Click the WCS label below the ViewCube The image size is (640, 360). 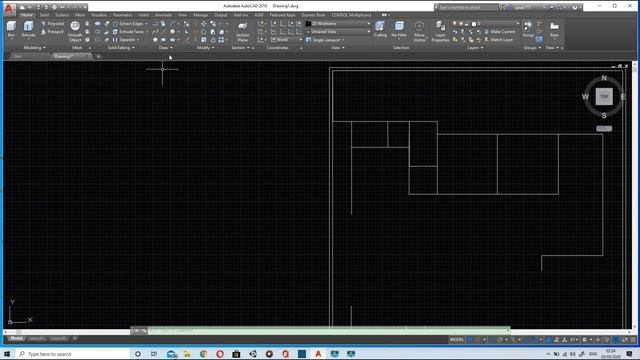(604, 129)
